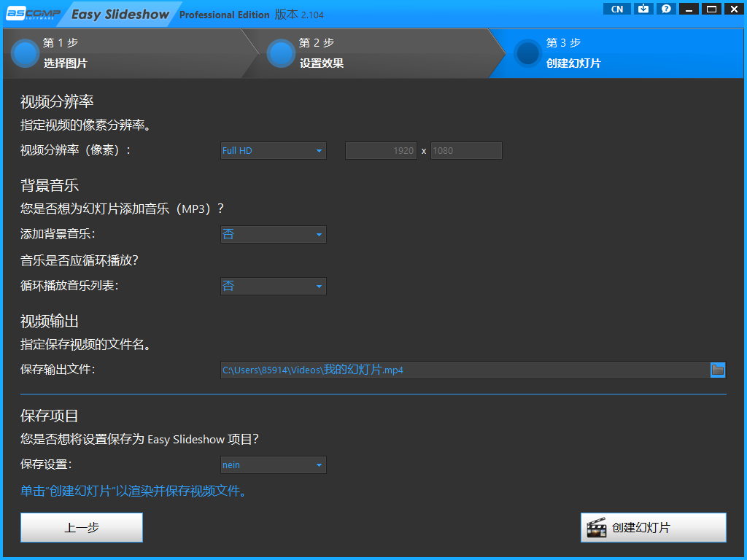Click the output file path field

point(465,370)
